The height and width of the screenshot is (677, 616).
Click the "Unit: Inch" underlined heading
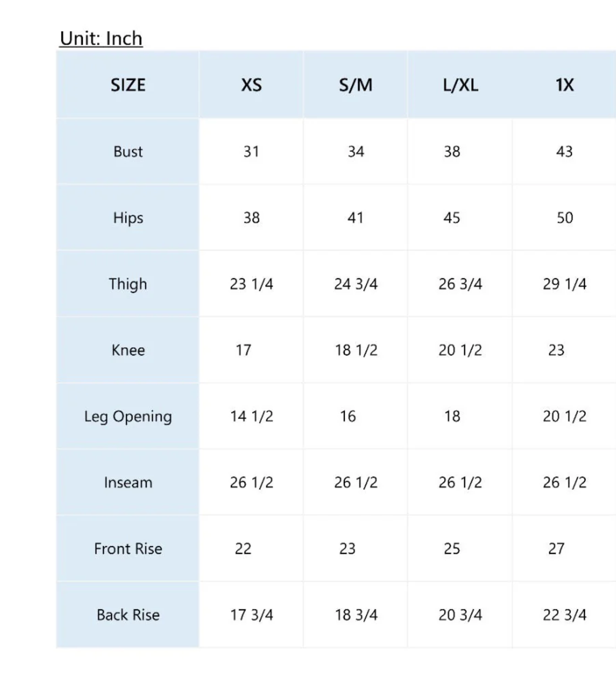point(101,38)
